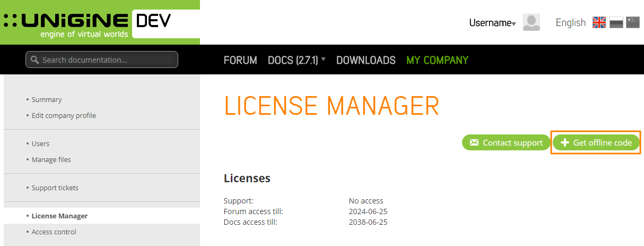Go to Access control in sidebar
Screen dimensions: 644x246
click(x=54, y=232)
